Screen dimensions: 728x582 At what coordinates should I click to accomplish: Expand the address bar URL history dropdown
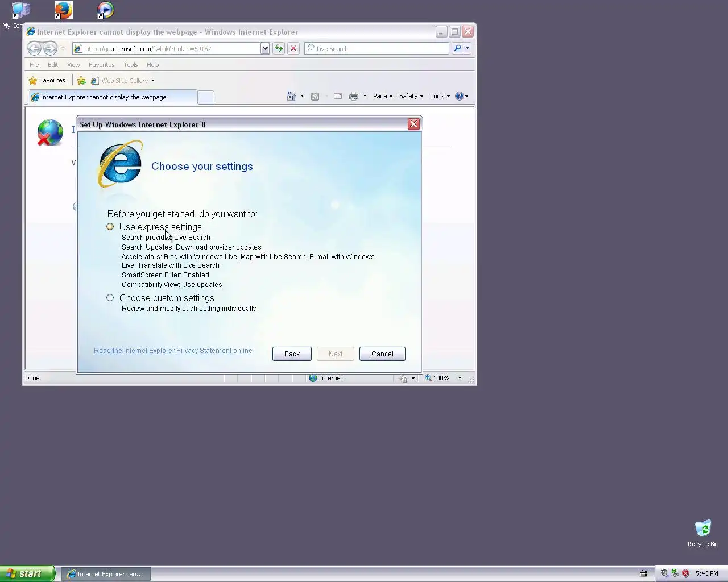(265, 49)
